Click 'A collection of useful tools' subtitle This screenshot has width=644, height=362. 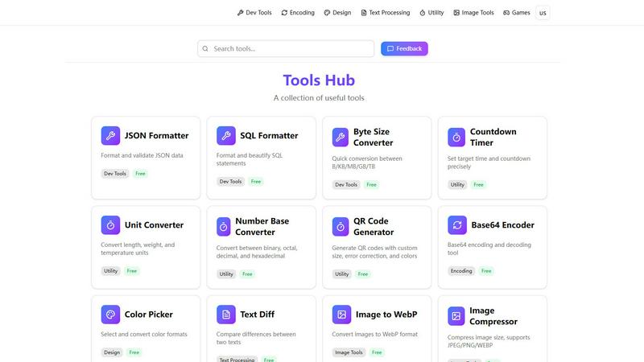[319, 97]
